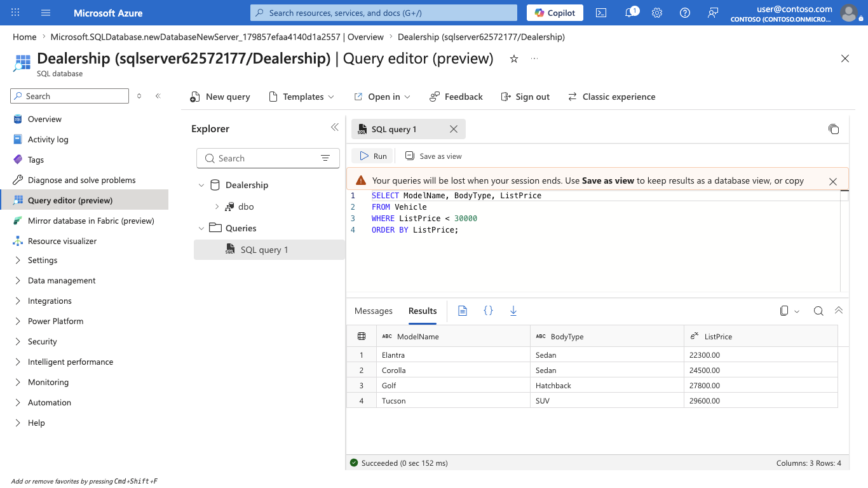Switch to Classic experience
Screen dimensions: 868x488
tap(611, 97)
